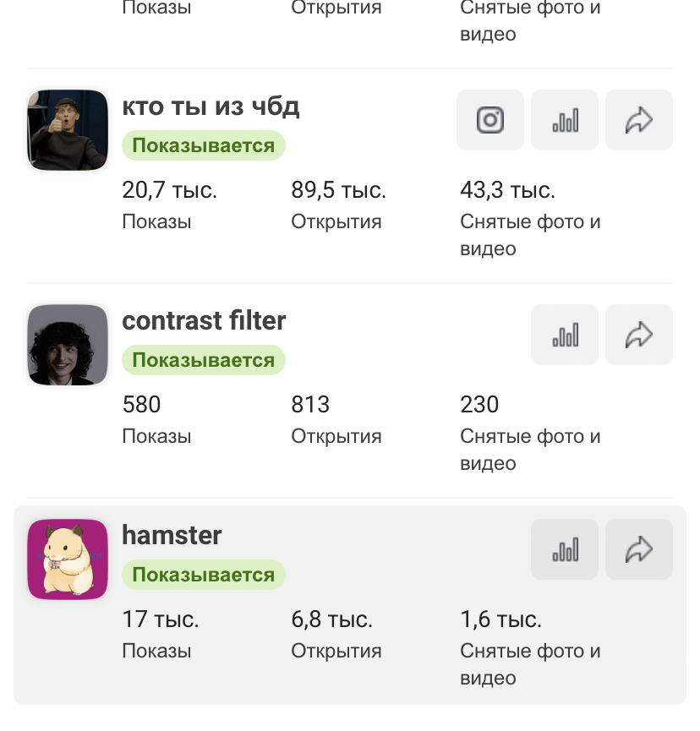Tap the contrast filter thumbnail
Screen dimensions: 700x731
coord(68,345)
